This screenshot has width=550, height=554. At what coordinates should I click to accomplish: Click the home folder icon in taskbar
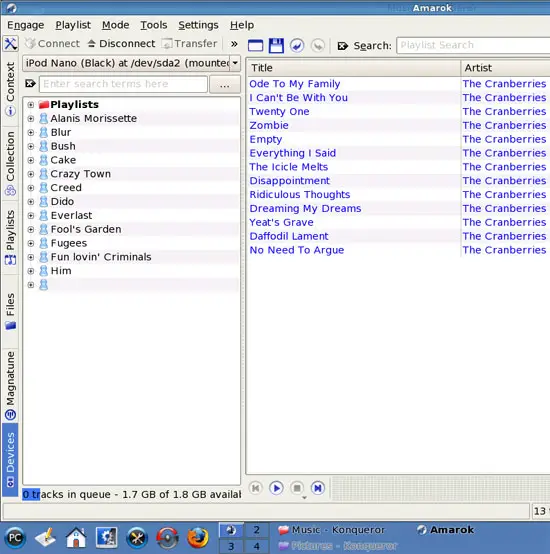coord(76,538)
